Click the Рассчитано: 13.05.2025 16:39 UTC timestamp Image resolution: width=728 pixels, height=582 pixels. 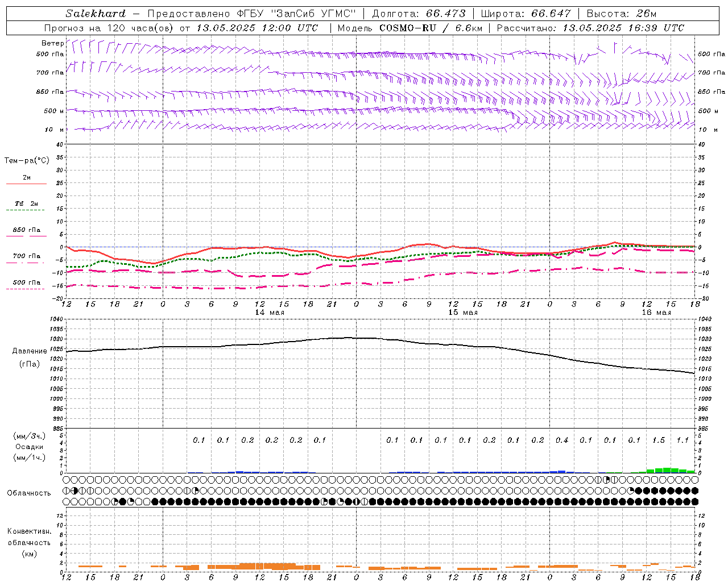coord(590,28)
